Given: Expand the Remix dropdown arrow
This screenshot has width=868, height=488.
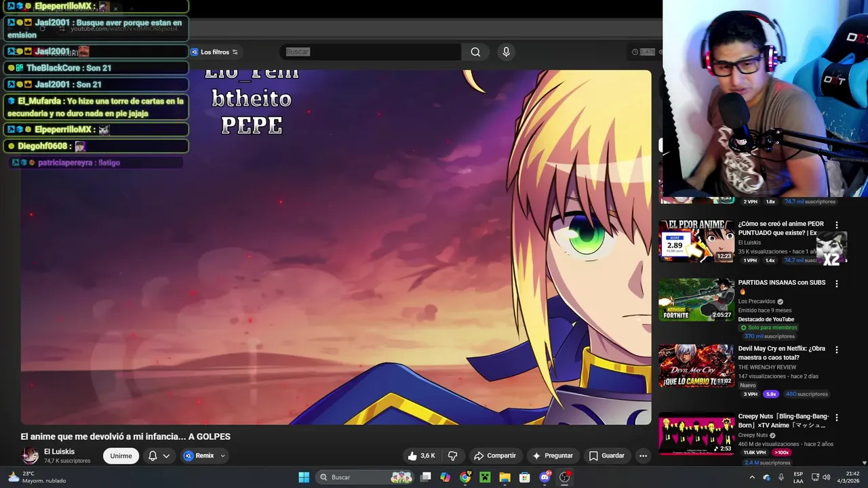Looking at the screenshot, I should click(x=222, y=455).
